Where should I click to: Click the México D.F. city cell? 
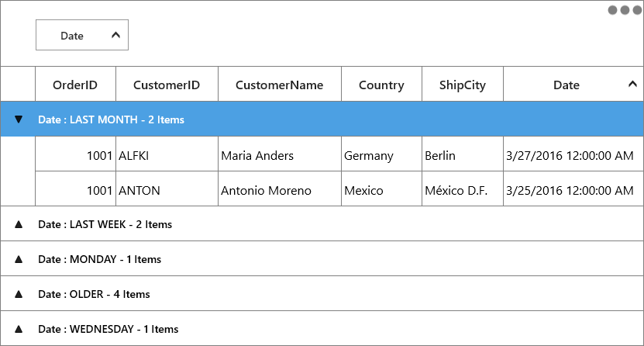click(463, 189)
